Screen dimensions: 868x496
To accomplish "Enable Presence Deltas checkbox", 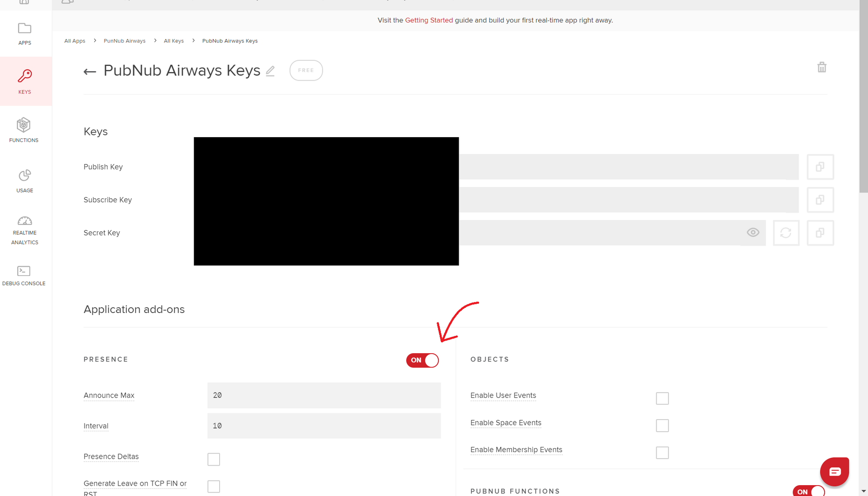I will [214, 459].
